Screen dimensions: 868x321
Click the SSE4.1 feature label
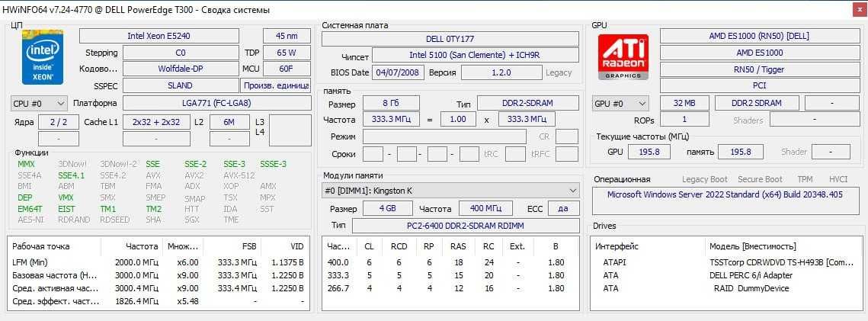tap(72, 175)
